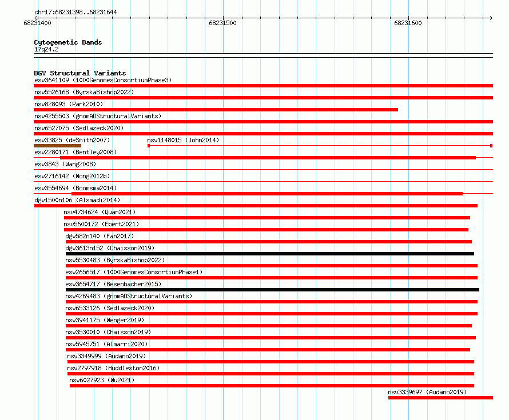This screenshot has height=420, width=509.
Task: Click esv3654717 (Besenbacher2015) label
Action: [113, 284]
